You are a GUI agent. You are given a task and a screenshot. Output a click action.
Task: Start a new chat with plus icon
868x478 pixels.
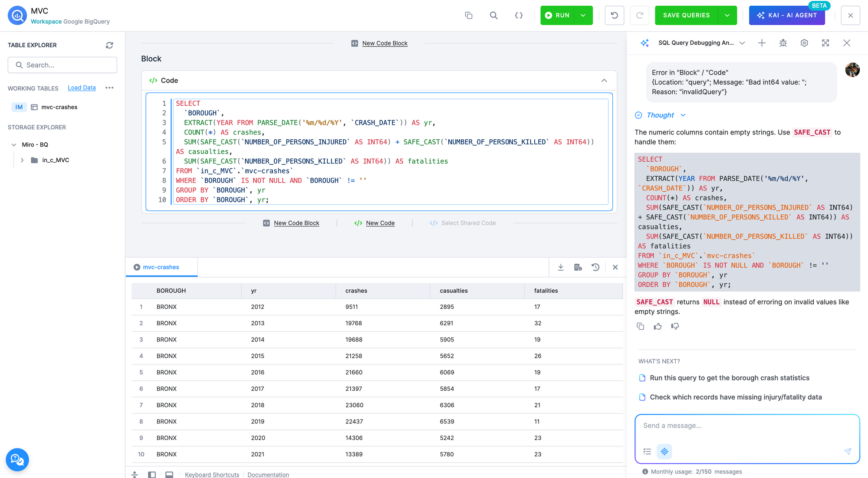pos(762,43)
